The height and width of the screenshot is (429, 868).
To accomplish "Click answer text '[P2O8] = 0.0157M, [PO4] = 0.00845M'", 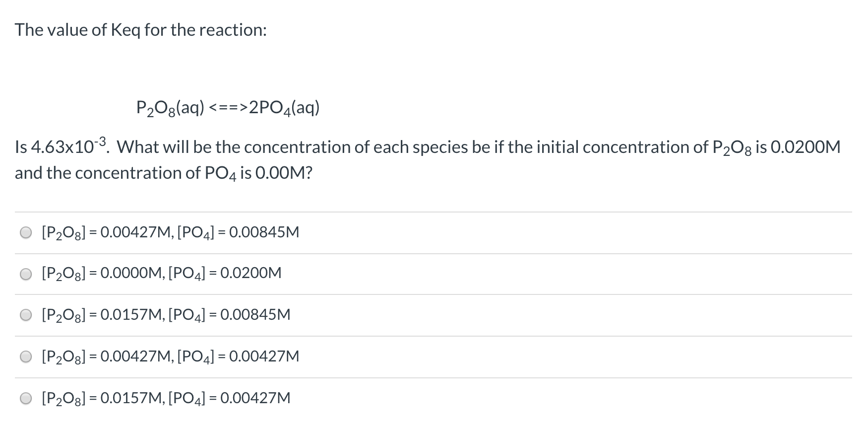I will coord(167,315).
